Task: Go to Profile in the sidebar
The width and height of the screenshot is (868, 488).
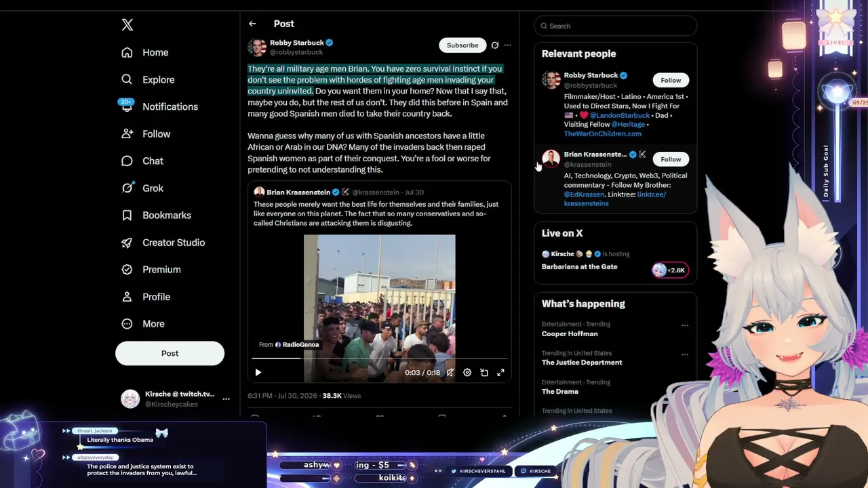Action: pos(146,297)
